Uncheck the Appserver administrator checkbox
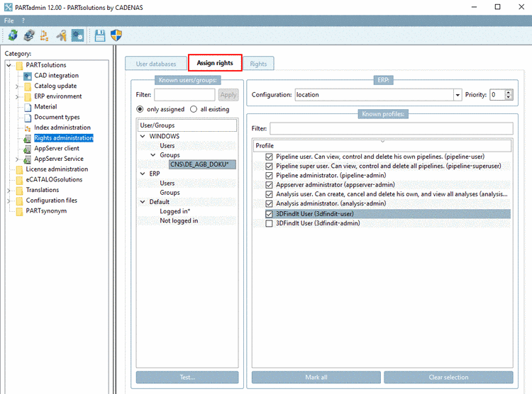This screenshot has height=394, width=532. click(x=269, y=185)
